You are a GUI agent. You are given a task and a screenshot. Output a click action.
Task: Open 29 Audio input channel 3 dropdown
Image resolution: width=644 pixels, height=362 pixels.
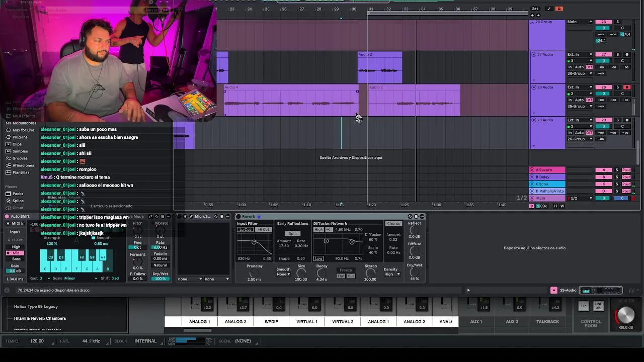point(580,126)
